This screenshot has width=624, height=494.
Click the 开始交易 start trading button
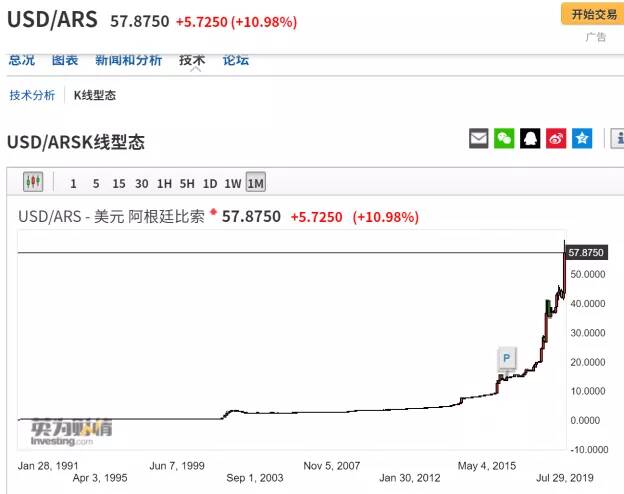coord(593,14)
